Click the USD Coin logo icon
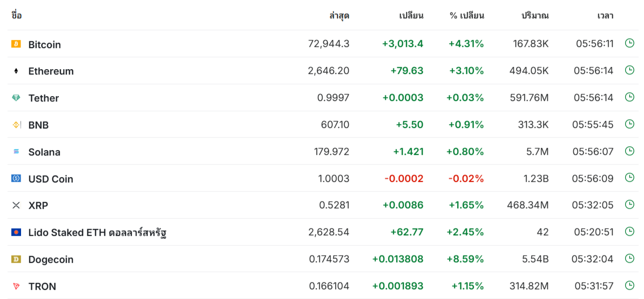The image size is (644, 299). (x=16, y=179)
